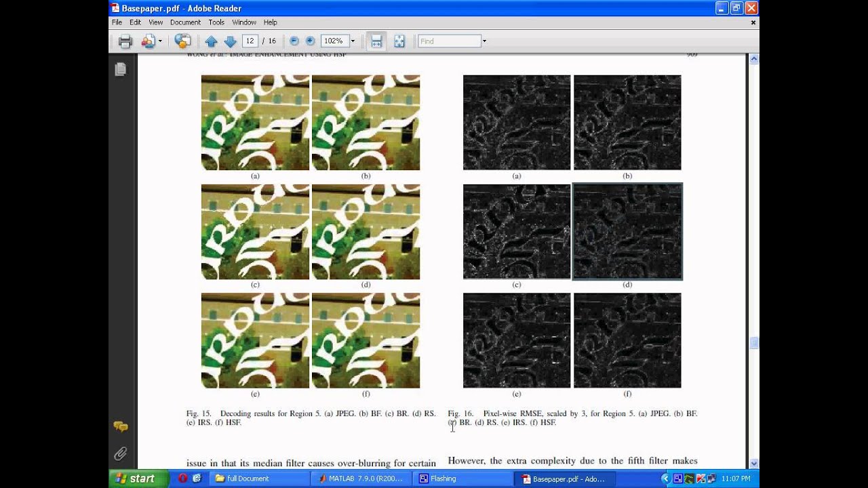The image size is (868, 488).
Task: Click the Adobe Reader title bar PDF icon
Action: click(x=115, y=8)
